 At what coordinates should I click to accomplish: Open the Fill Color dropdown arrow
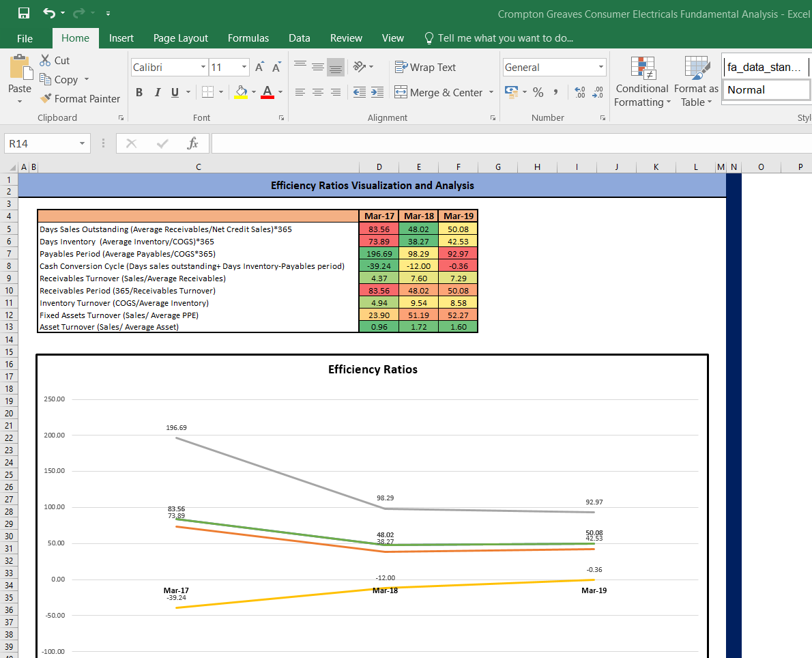[x=254, y=92]
